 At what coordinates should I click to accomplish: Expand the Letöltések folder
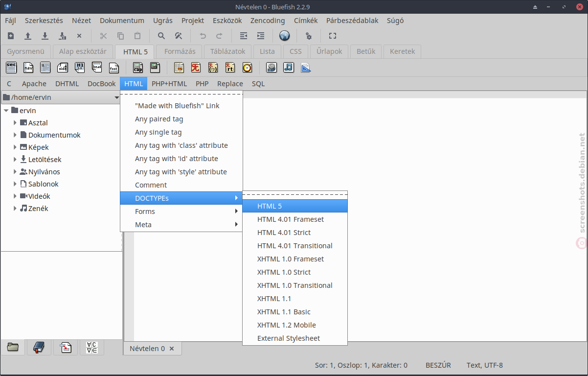[15, 160]
